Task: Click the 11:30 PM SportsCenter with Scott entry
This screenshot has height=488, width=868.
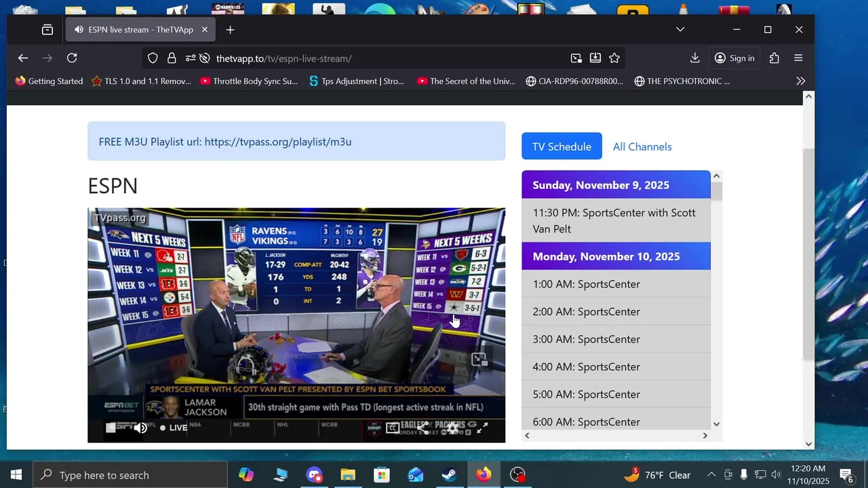Action: [x=616, y=221]
